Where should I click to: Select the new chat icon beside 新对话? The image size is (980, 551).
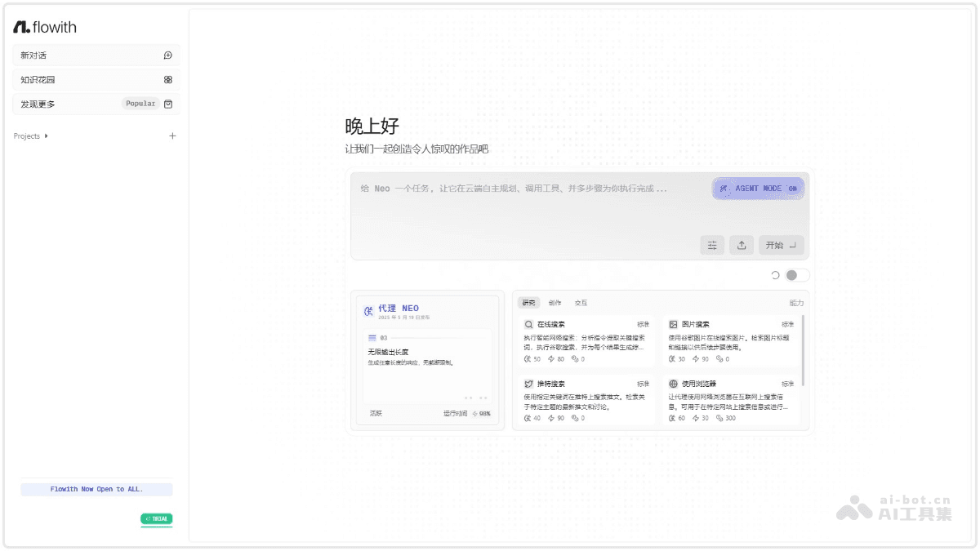167,55
